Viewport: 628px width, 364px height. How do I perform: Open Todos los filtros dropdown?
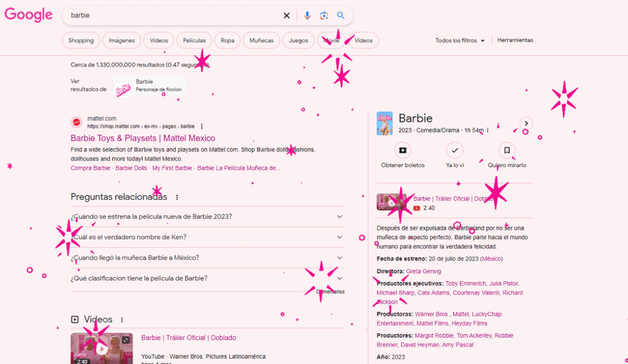pyautogui.click(x=460, y=40)
